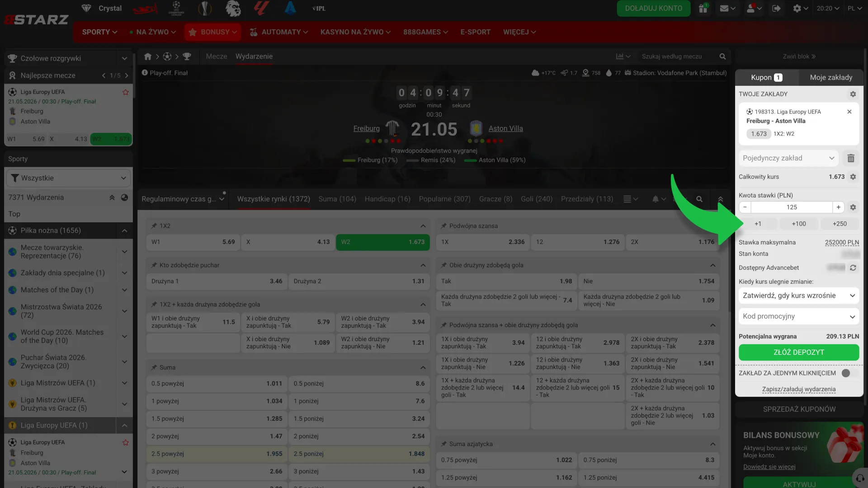Collapse the Obie drużyny zdobędą gola market
The height and width of the screenshot is (488, 868).
712,265
